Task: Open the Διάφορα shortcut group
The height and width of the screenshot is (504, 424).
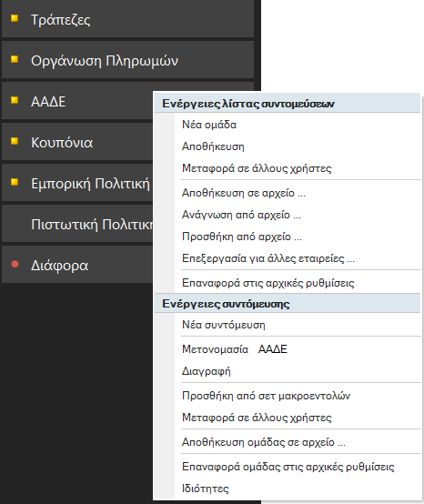Action: [x=77, y=265]
